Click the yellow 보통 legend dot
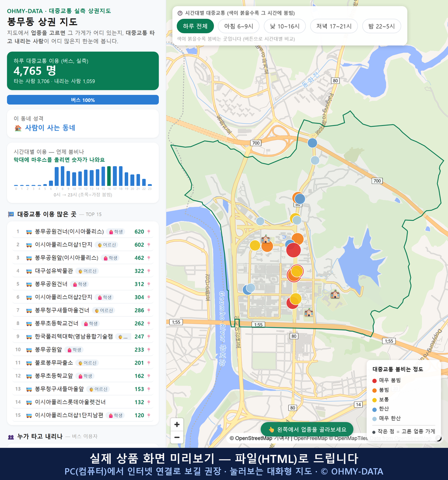448x480 pixels. (x=374, y=400)
